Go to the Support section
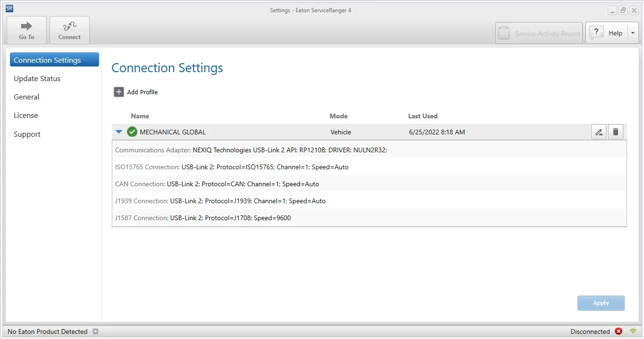 coord(27,134)
